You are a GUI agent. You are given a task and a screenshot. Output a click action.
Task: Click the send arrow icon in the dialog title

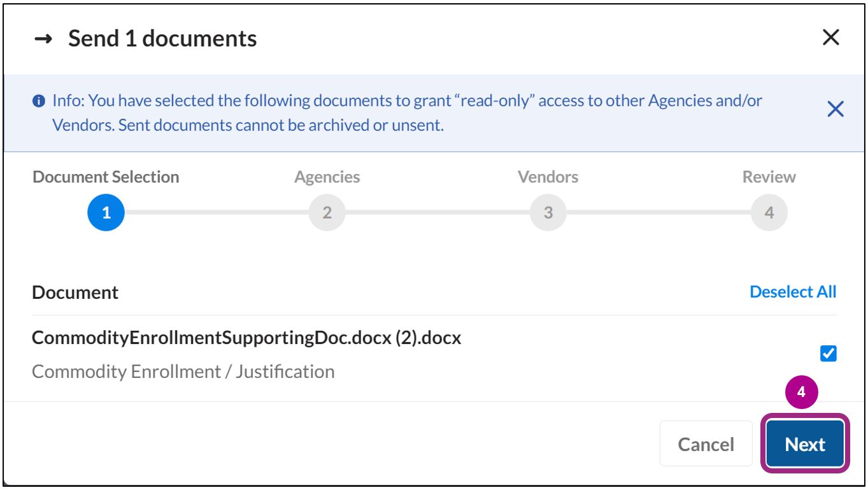[43, 38]
